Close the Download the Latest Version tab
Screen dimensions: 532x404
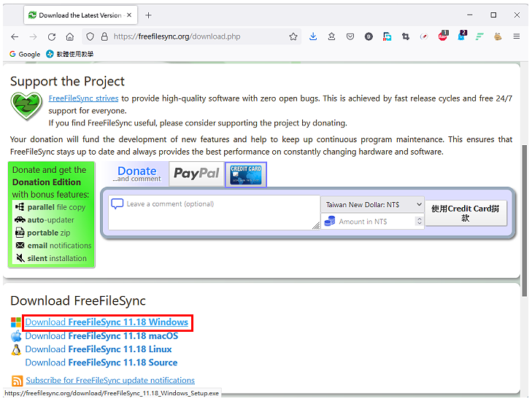[129, 15]
